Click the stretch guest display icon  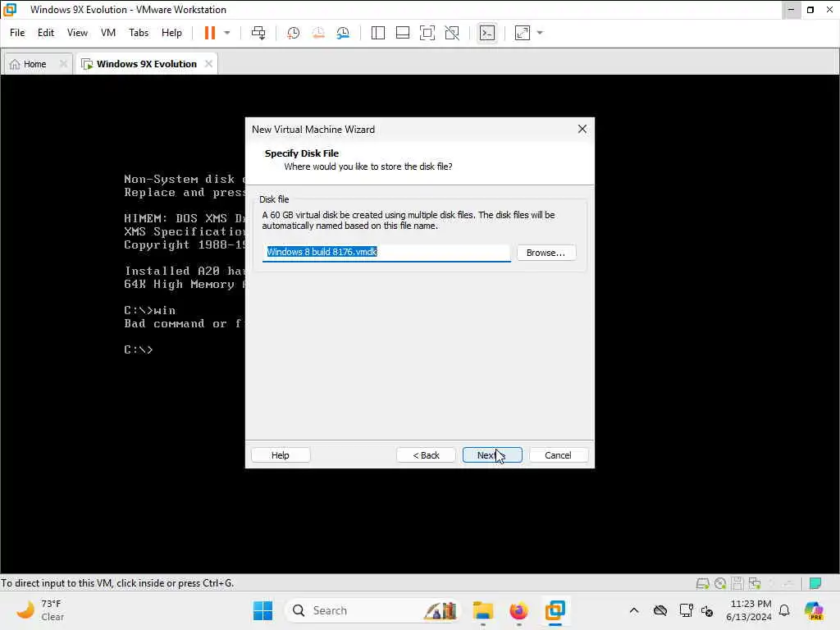click(523, 33)
